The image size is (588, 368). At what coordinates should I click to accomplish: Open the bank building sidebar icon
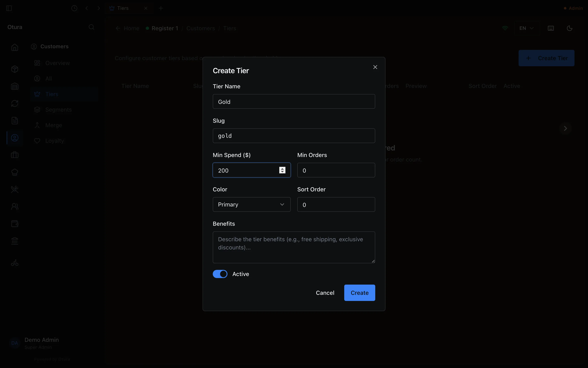pyautogui.click(x=15, y=241)
